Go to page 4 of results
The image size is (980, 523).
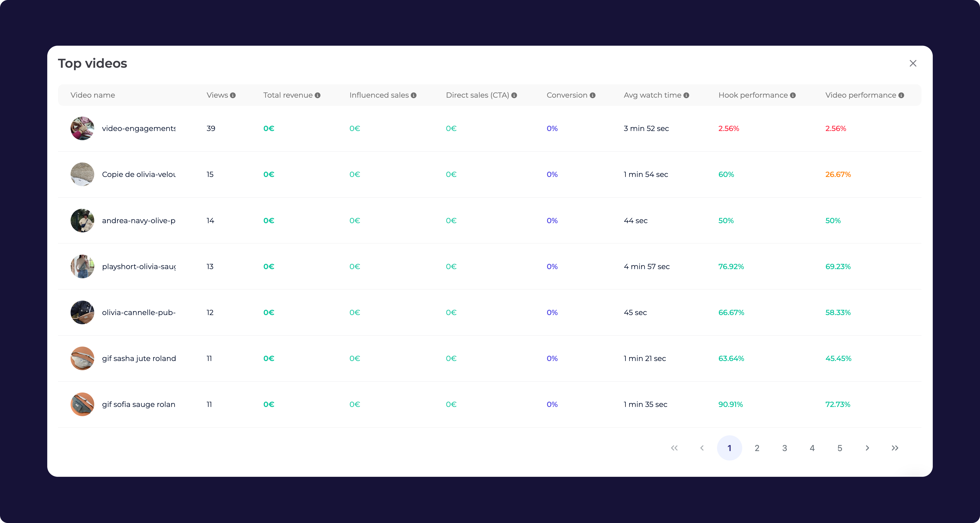point(812,448)
